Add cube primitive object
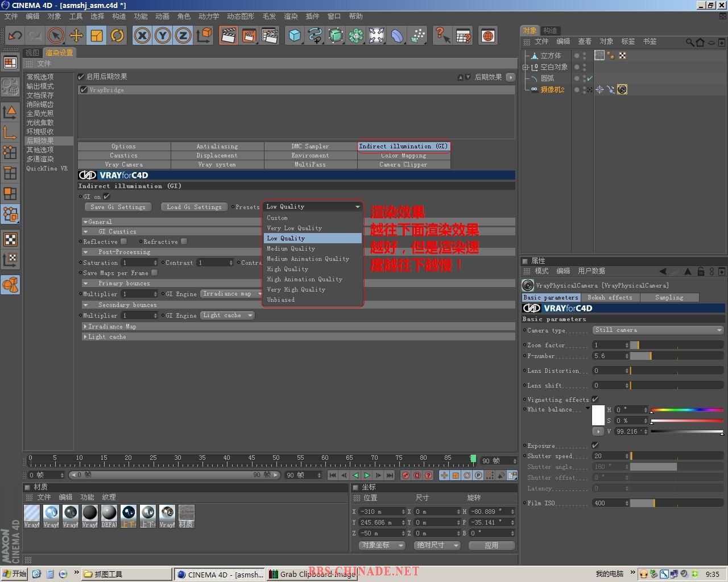This screenshot has height=582, width=728. coord(295,36)
